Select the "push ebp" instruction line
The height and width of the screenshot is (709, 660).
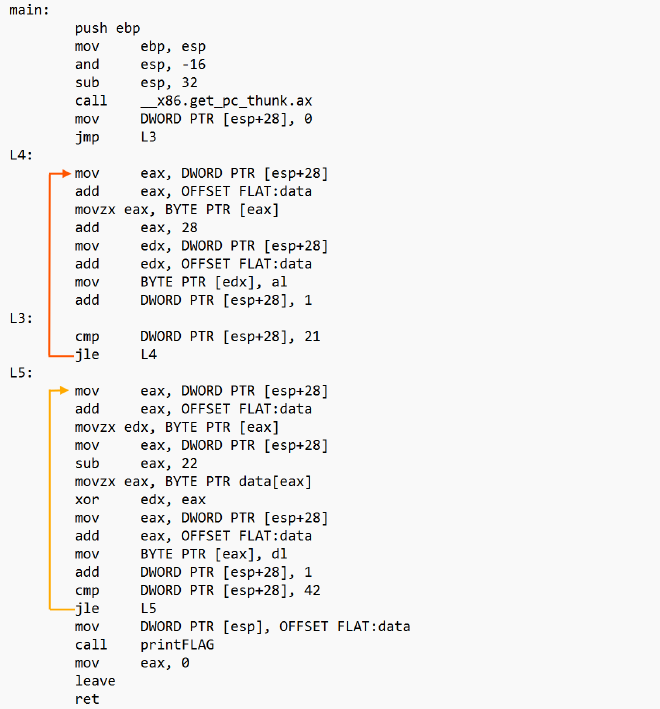[x=107, y=28]
